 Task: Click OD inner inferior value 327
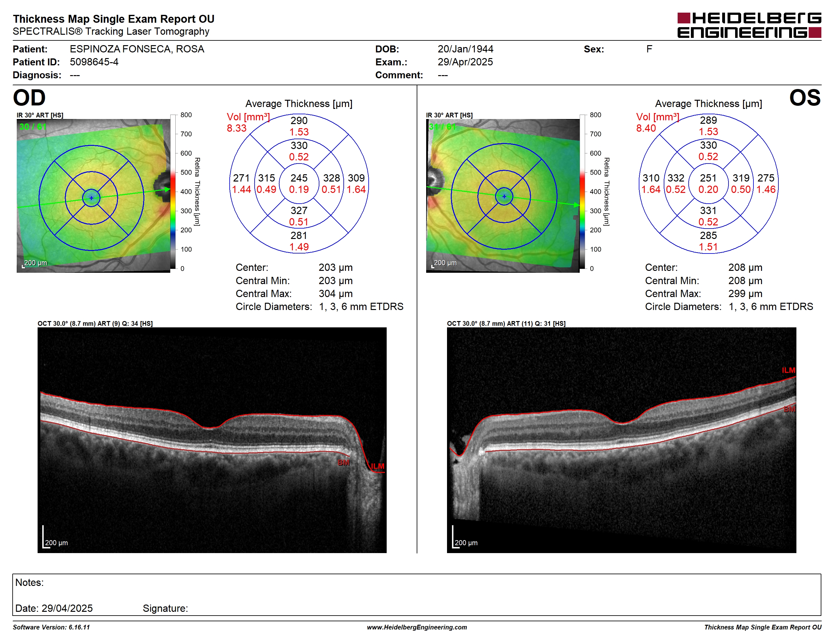coord(299,211)
